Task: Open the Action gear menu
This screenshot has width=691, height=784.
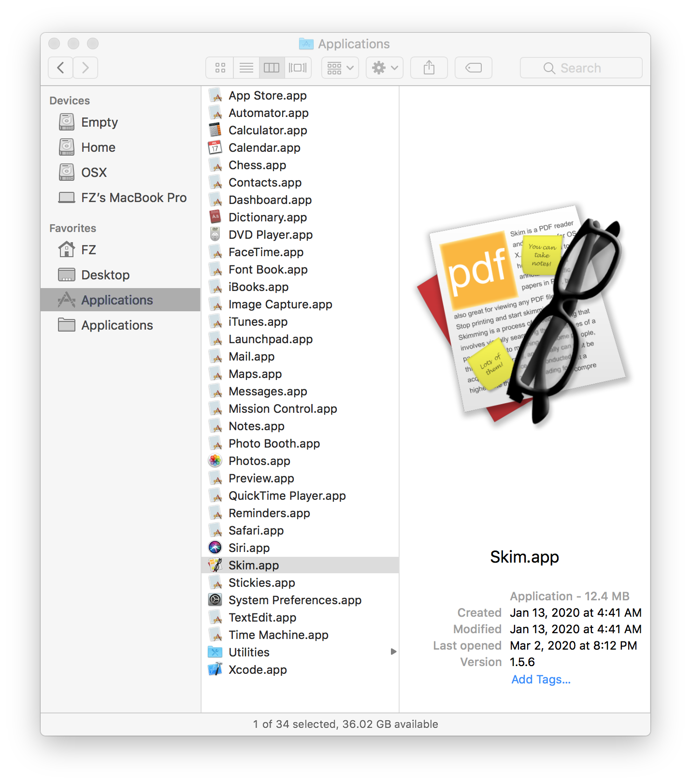Action: tap(385, 68)
